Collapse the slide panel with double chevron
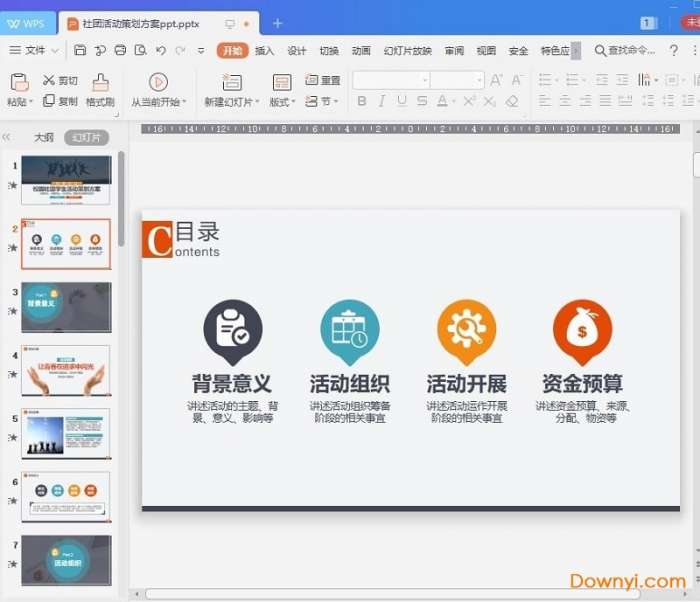This screenshot has width=700, height=602. pyautogui.click(x=6, y=137)
